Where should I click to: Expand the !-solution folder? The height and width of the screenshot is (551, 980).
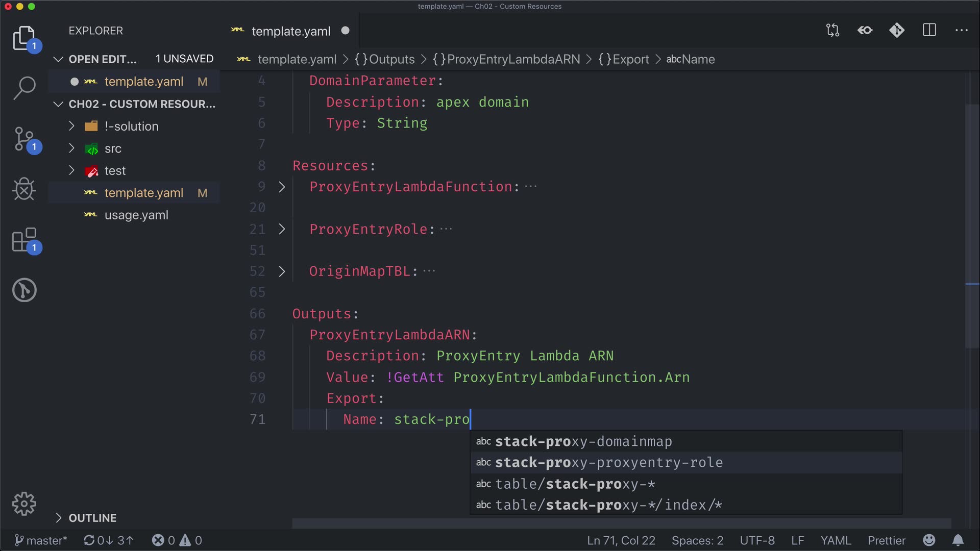pos(131,126)
